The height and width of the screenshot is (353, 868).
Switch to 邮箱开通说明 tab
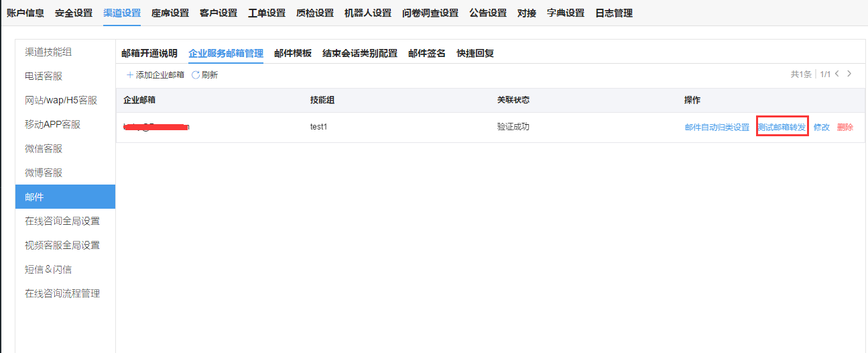tap(149, 53)
